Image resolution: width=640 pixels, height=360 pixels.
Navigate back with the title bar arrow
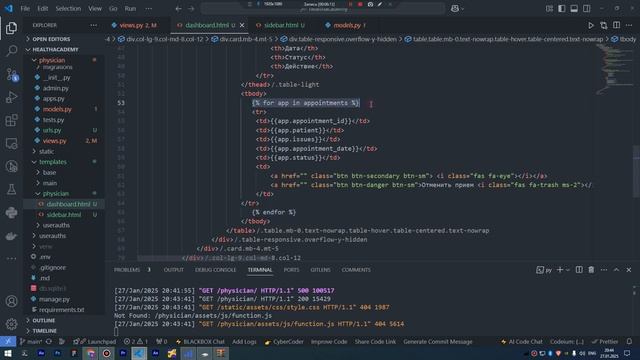[x=178, y=8]
